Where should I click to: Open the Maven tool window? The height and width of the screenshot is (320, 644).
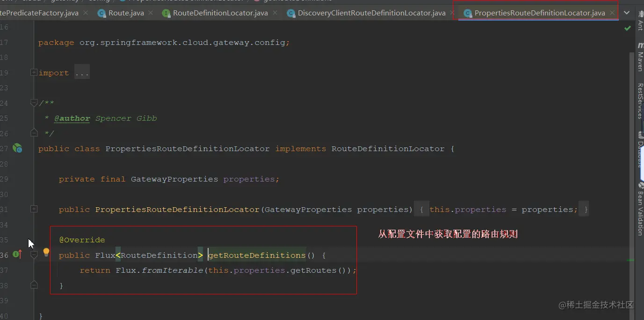point(640,57)
